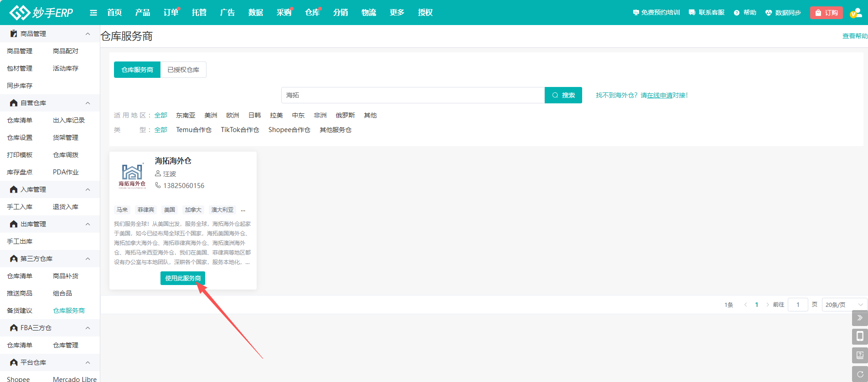Screen dimensions: 868x382
Task: Filter region by 东南亚
Action: (x=186, y=115)
